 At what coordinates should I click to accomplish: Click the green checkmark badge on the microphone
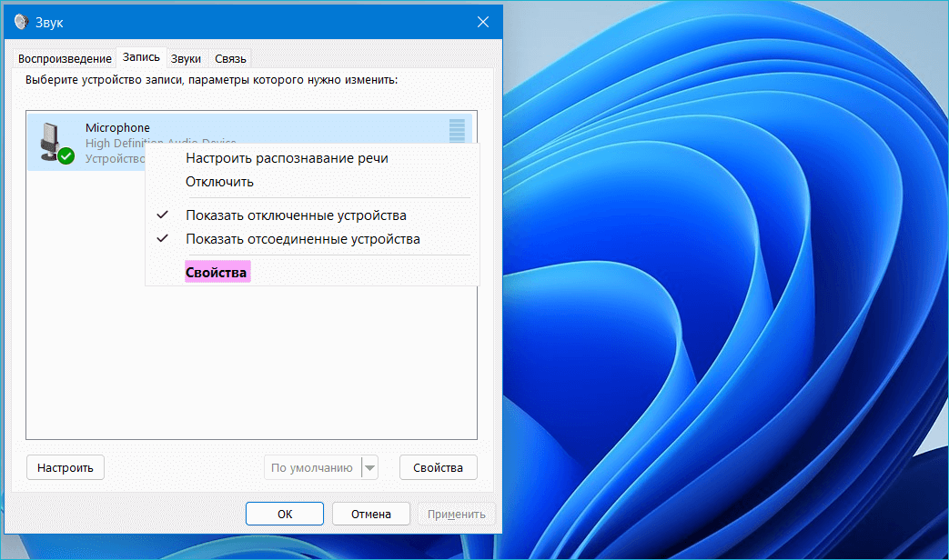tap(66, 156)
